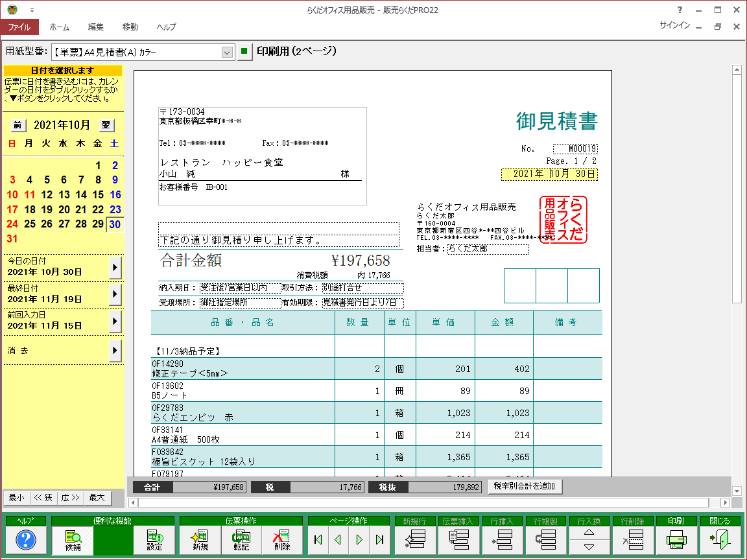Click the 最小 minimum zoom button
The width and height of the screenshot is (747, 560).
(x=17, y=498)
